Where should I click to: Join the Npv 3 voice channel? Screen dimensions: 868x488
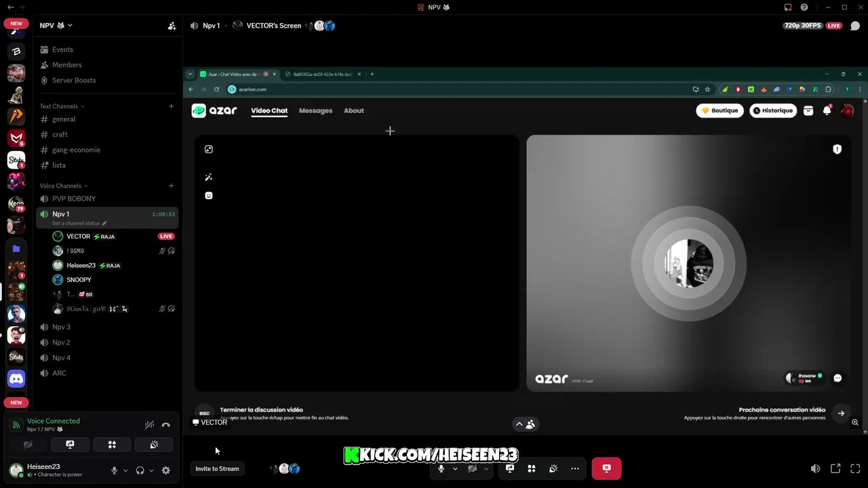pyautogui.click(x=107, y=327)
